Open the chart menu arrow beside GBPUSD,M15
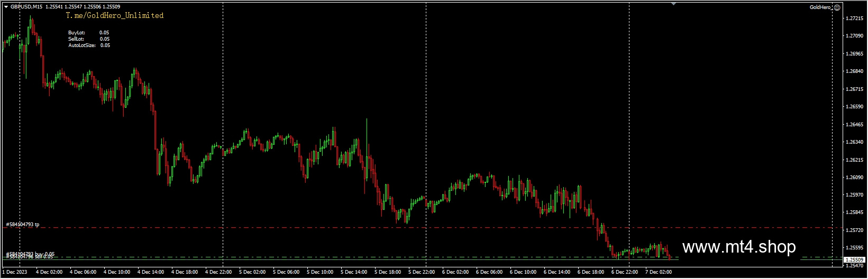Viewport: 868px width, 279px height. tap(6, 7)
